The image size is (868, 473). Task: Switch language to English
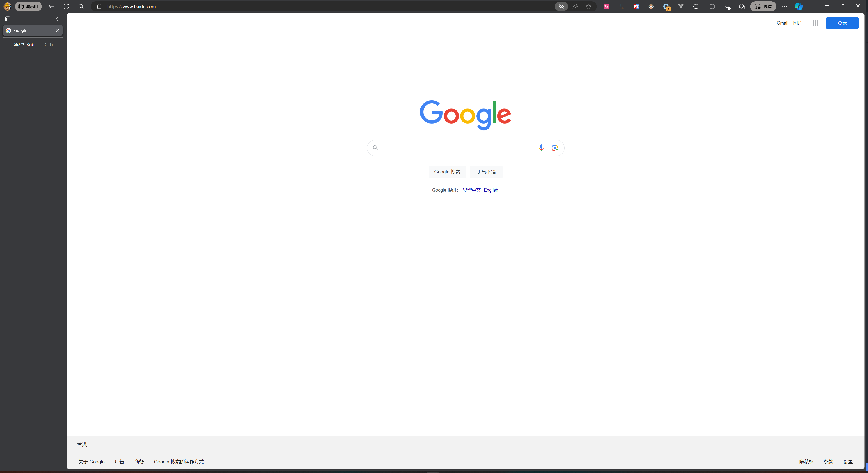click(491, 190)
